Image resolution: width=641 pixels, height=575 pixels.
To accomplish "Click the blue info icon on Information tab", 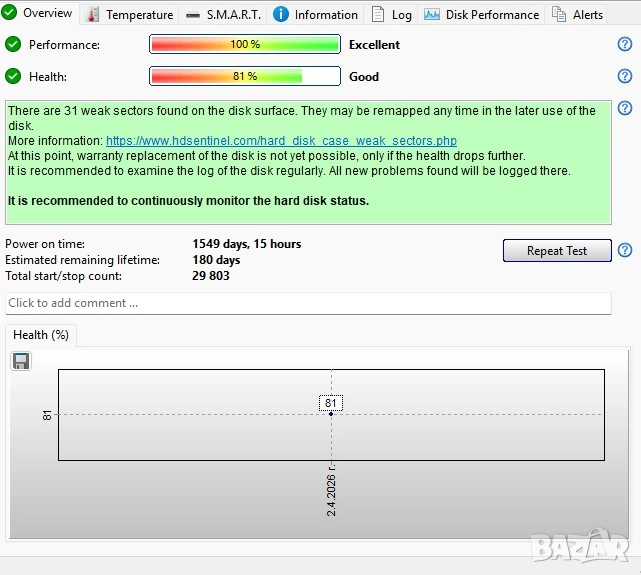I will point(281,14).
